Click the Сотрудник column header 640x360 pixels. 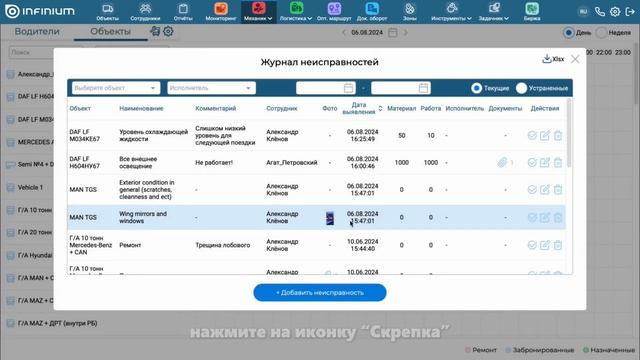click(x=282, y=108)
